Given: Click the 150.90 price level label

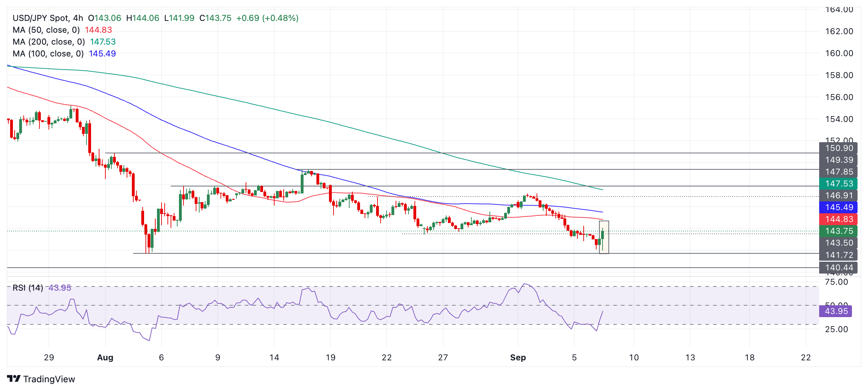Looking at the screenshot, I should point(838,148).
